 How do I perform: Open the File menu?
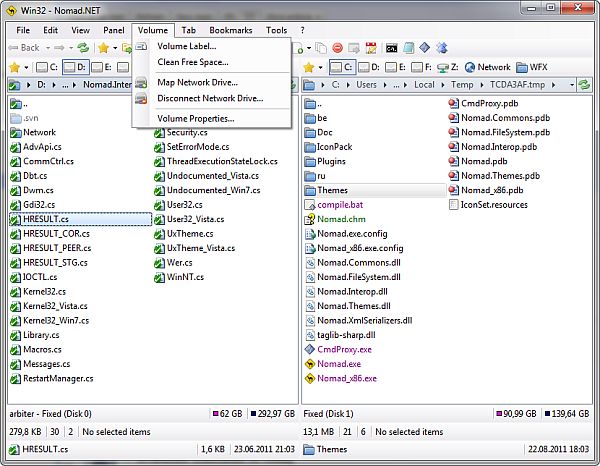pos(23,30)
